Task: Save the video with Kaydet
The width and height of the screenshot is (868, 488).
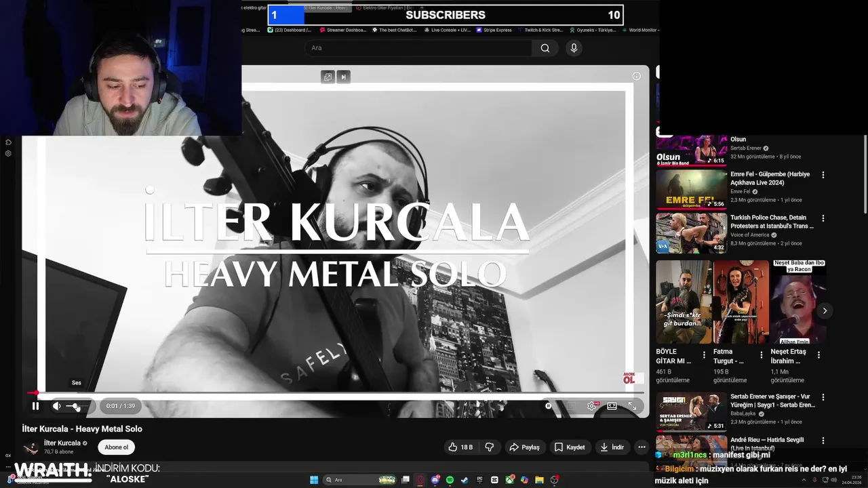Action: pos(569,447)
